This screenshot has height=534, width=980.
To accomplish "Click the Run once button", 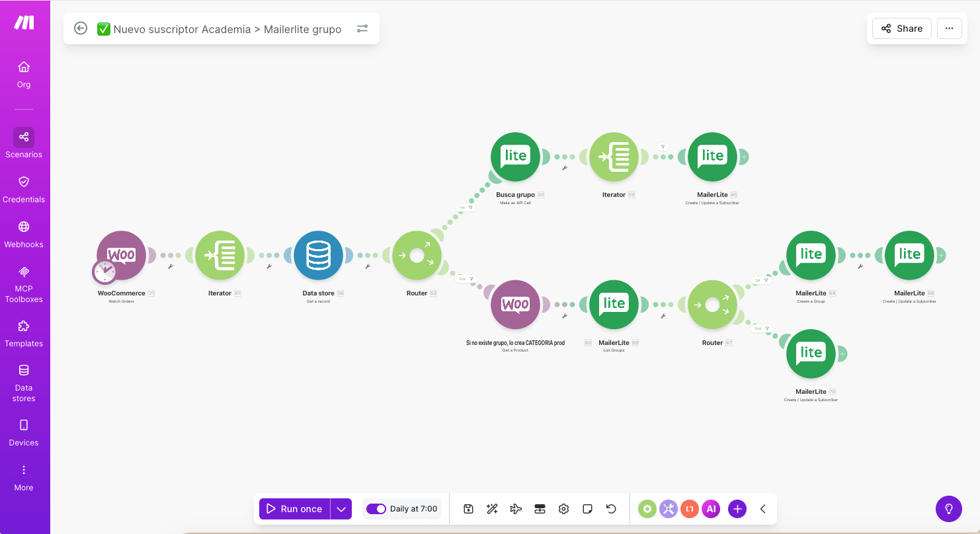I will click(295, 509).
